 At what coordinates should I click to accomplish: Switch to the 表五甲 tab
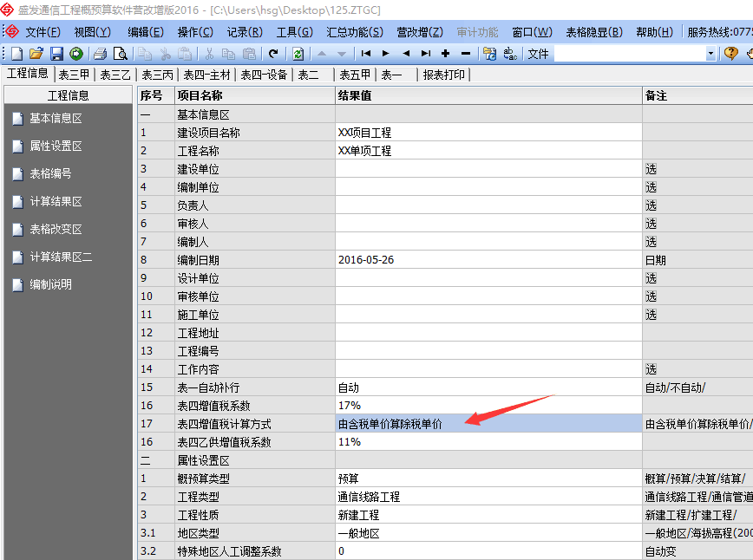point(355,75)
